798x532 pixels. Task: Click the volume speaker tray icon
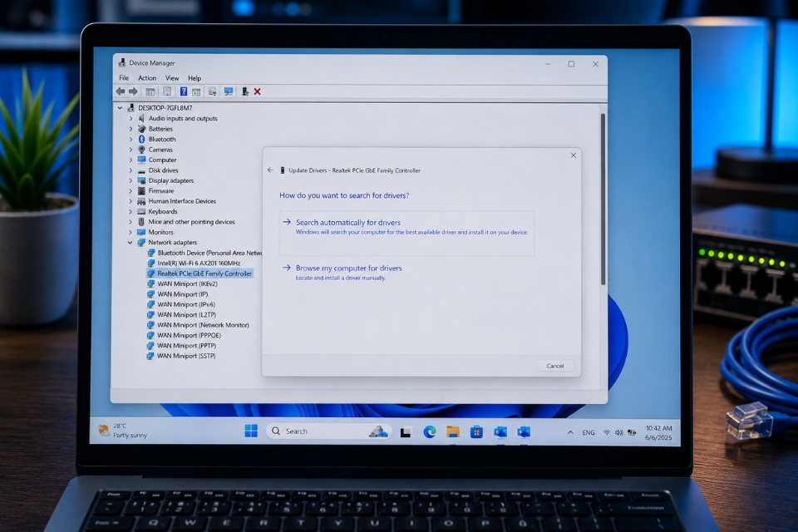pos(618,432)
